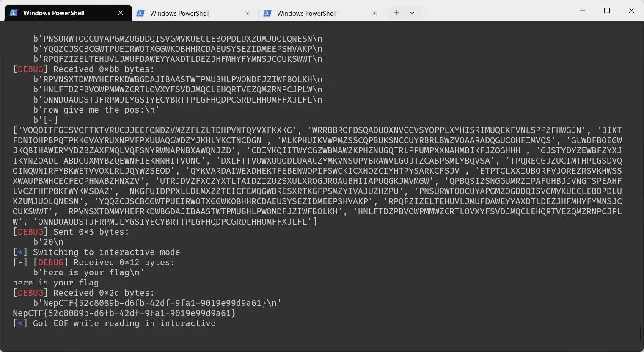Close the rightmost Windows PowerShell tab
The width and height of the screenshot is (644, 352).
[374, 13]
